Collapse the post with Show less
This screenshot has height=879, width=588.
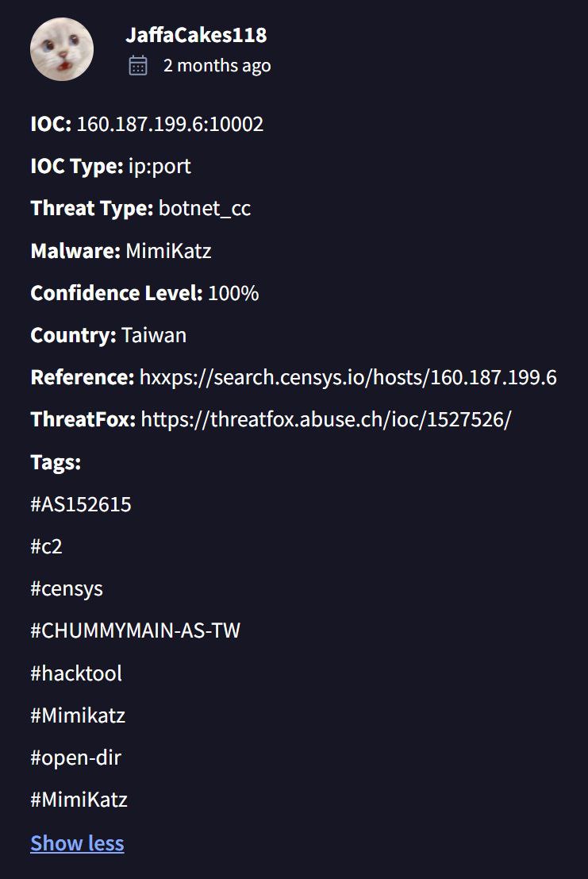click(x=77, y=842)
